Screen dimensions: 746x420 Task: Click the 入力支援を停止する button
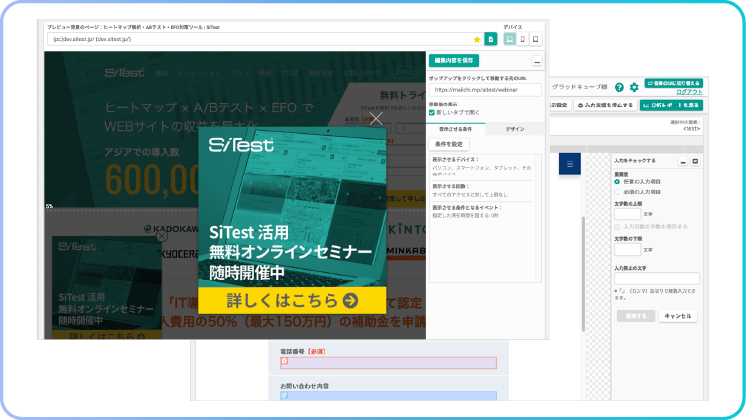coord(605,105)
